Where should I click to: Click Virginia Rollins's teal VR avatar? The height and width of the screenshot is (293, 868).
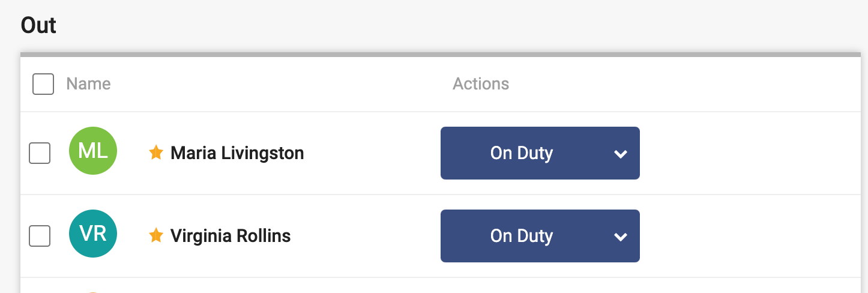coord(93,235)
